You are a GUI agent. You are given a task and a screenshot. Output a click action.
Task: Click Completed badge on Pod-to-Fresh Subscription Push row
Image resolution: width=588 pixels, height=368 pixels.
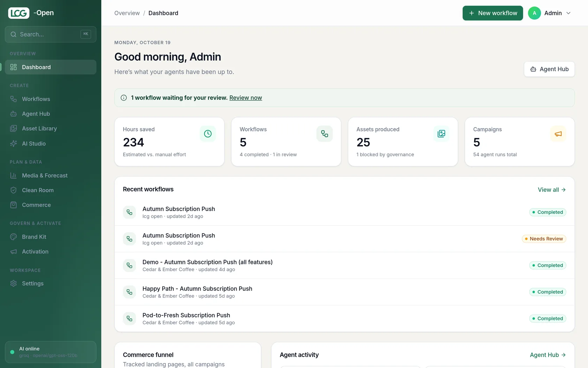[547, 319]
